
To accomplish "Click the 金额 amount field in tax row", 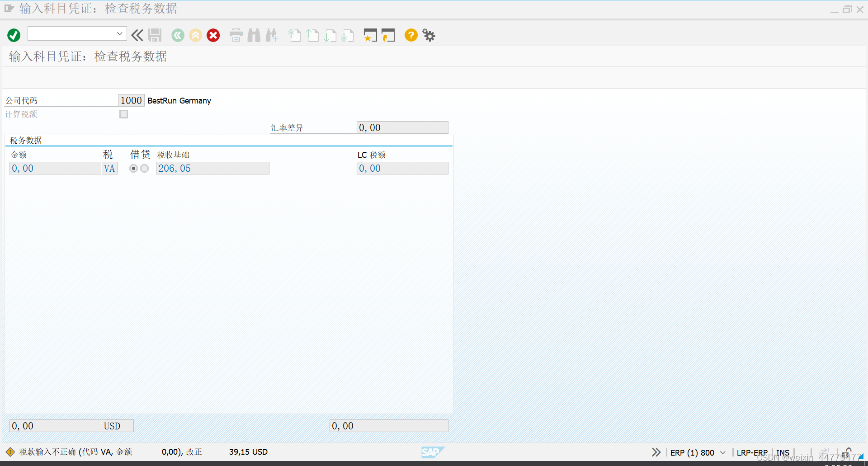I will (x=55, y=168).
